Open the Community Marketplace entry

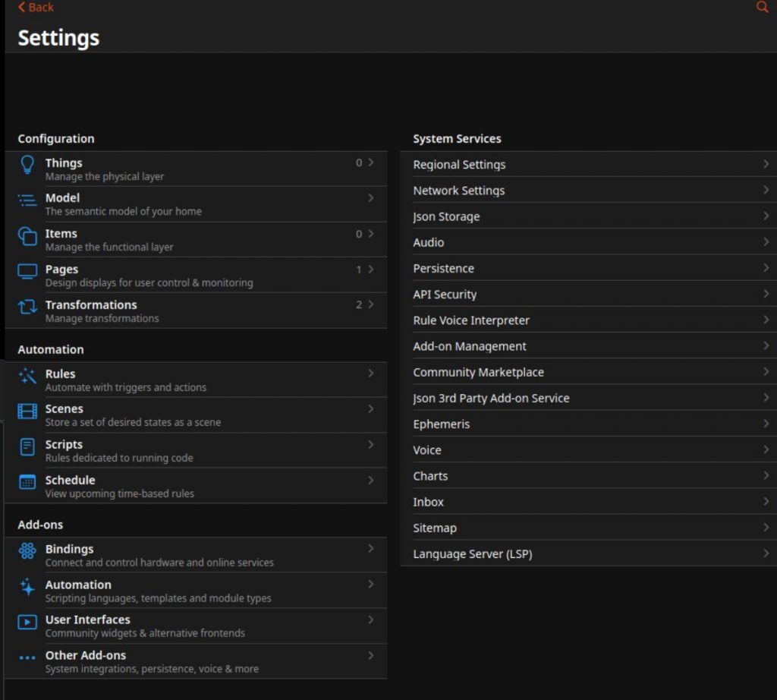coord(478,372)
